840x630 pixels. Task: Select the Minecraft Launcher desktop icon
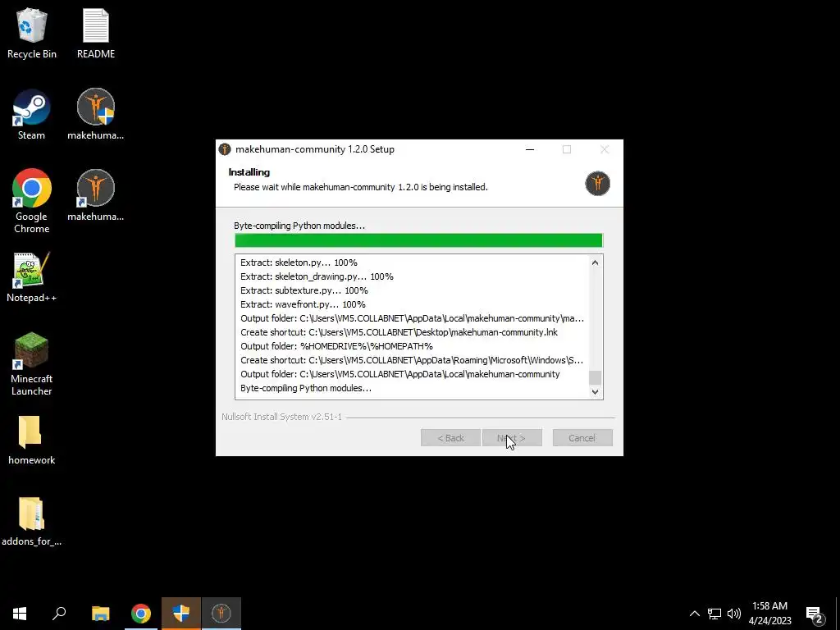pos(32,364)
